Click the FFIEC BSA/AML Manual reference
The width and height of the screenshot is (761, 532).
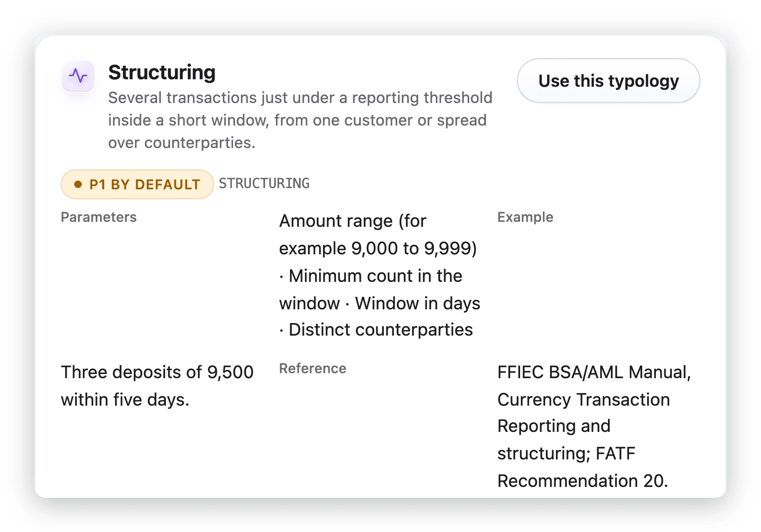pyautogui.click(x=594, y=372)
